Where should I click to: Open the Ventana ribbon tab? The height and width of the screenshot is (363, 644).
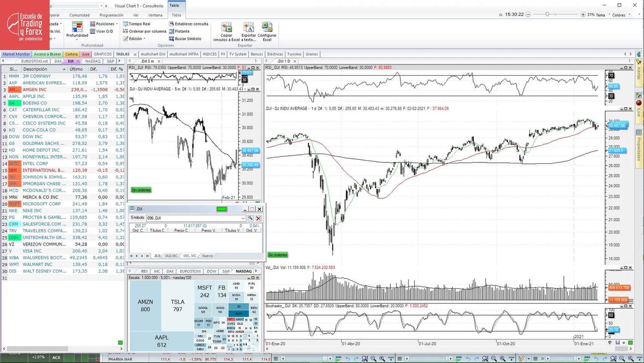[155, 15]
